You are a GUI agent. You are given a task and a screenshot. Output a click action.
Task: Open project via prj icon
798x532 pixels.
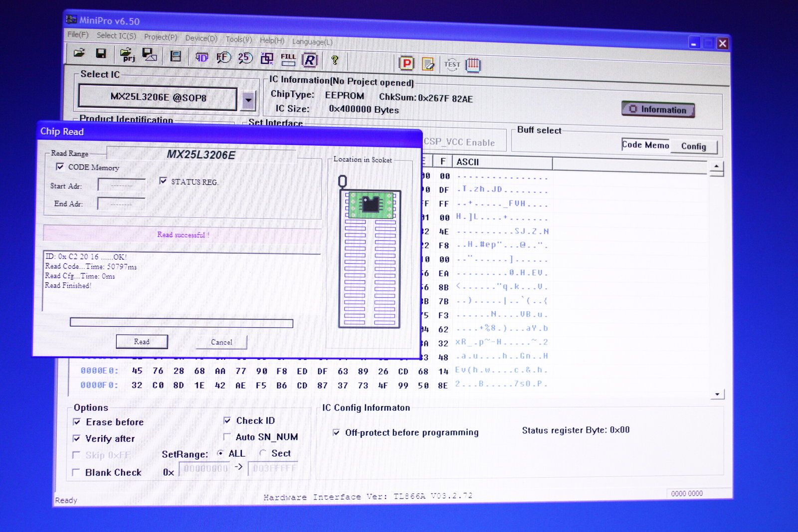[x=128, y=55]
